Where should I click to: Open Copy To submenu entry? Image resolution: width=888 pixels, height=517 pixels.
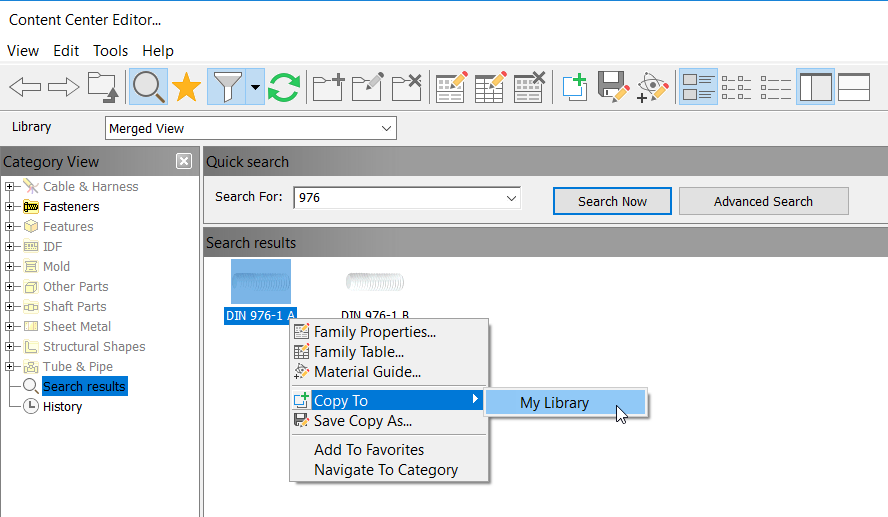[388, 400]
